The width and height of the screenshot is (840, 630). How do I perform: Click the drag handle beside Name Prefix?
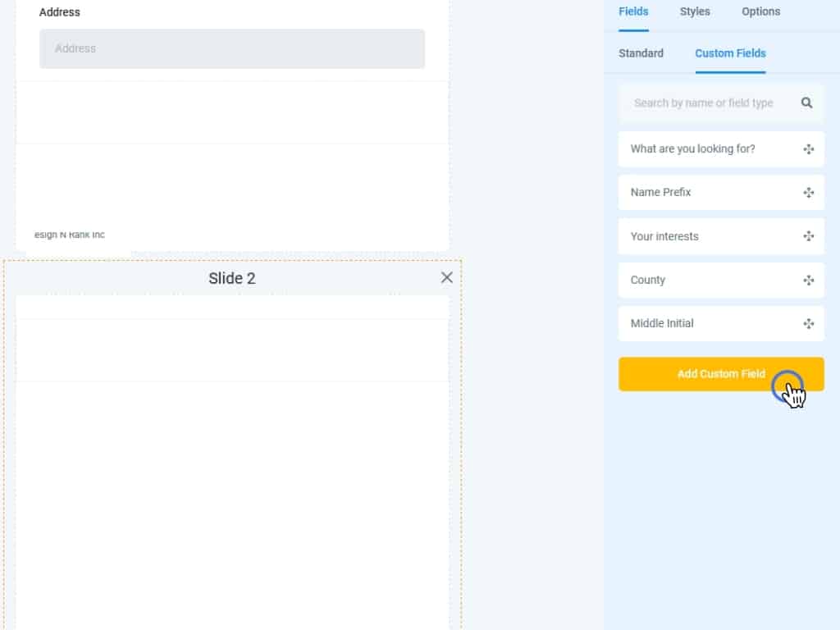point(808,193)
